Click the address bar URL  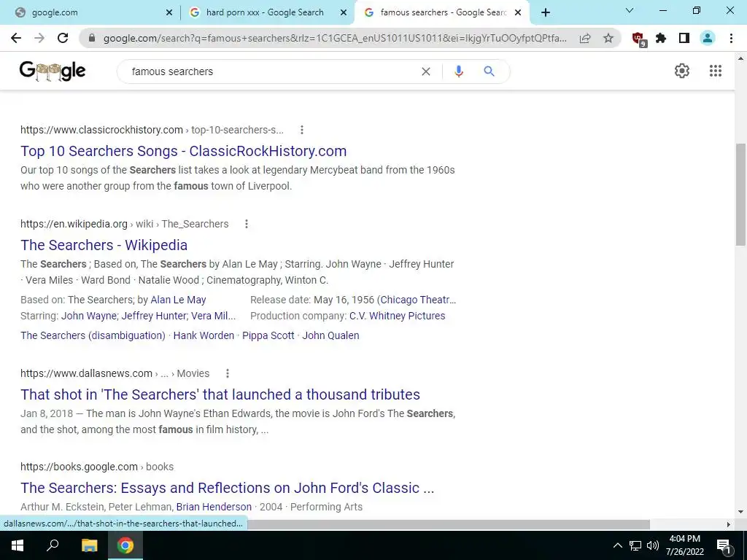(335, 38)
